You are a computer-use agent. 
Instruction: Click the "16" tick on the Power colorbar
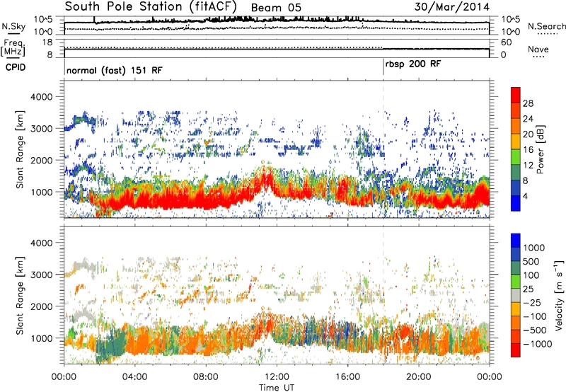[528, 150]
